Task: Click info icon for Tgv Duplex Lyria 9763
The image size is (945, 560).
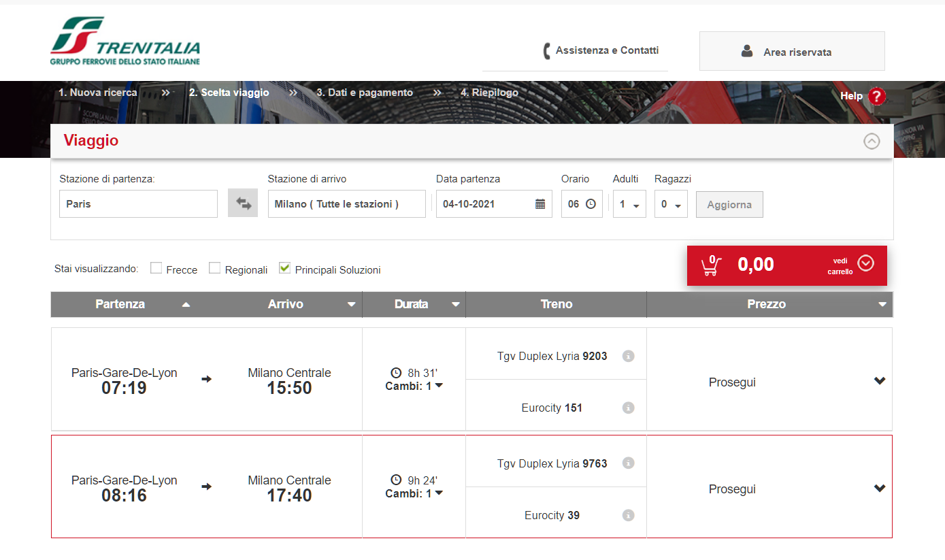Action: [629, 463]
